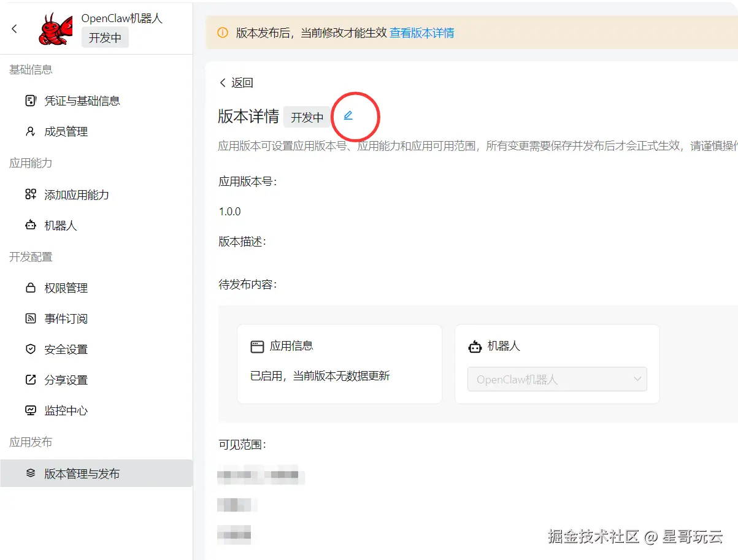
Task: Click the 版本详情 heading
Action: (248, 116)
